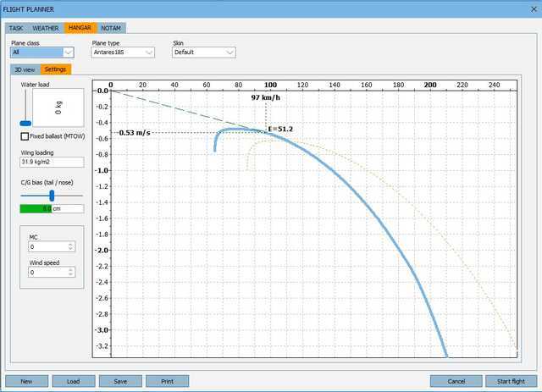542x392 pixels.
Task: Click the Start flight button
Action: coord(511,381)
